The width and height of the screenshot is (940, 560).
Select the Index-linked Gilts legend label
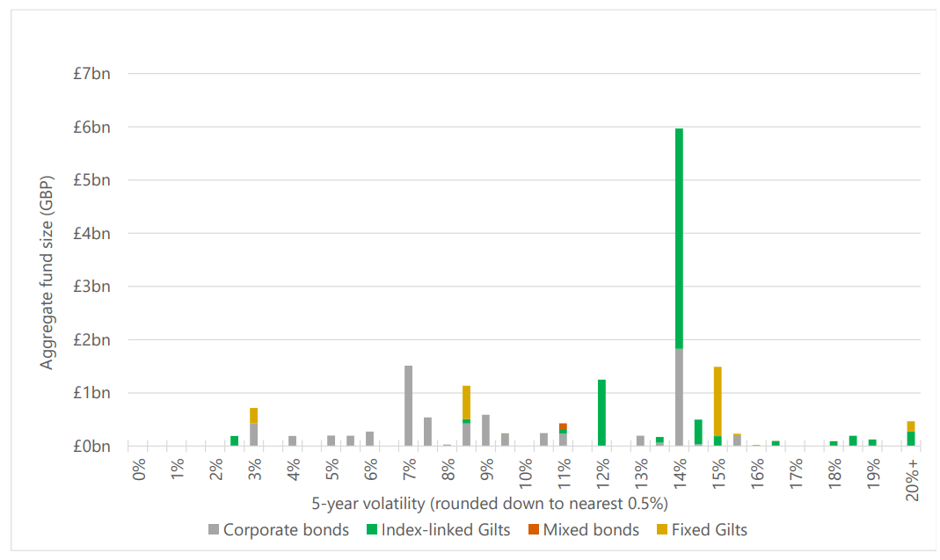[x=446, y=530]
